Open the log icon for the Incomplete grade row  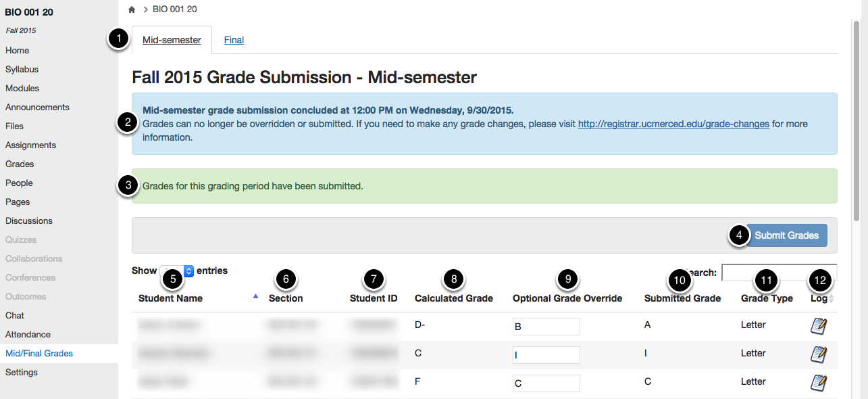tap(819, 354)
